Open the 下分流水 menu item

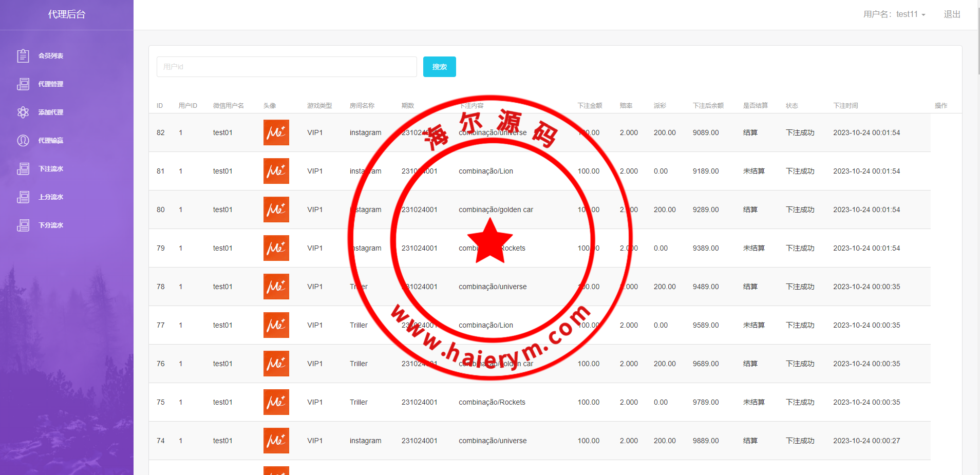[51, 225]
